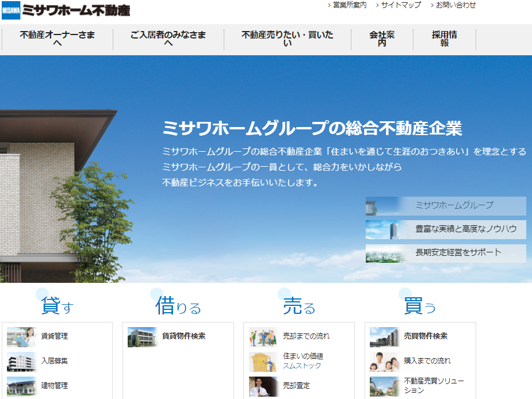Click the ミサワホームグループ hero banner button
This screenshot has height=399, width=532.
(x=446, y=206)
